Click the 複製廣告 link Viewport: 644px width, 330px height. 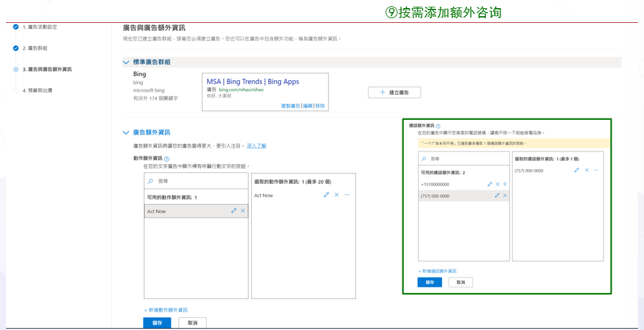coord(291,106)
